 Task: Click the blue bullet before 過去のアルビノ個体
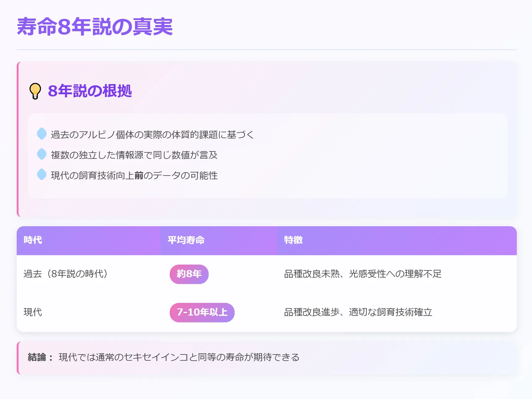(x=42, y=134)
